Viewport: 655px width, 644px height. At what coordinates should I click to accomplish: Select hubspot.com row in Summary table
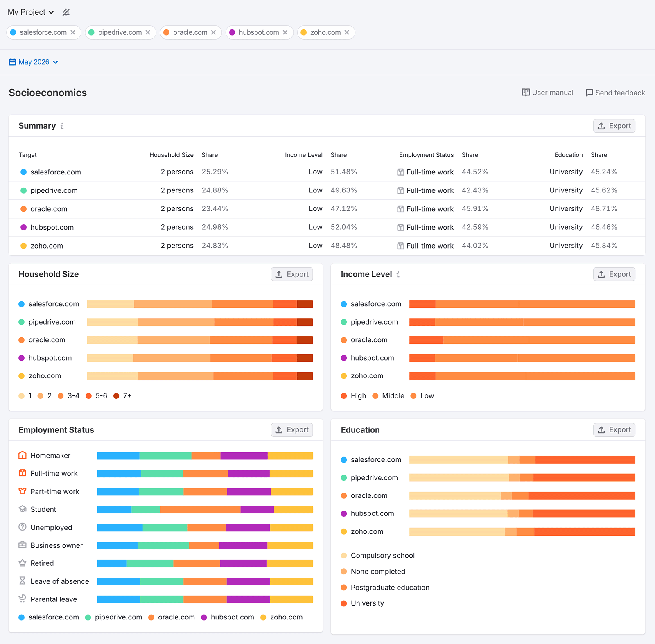tap(327, 227)
